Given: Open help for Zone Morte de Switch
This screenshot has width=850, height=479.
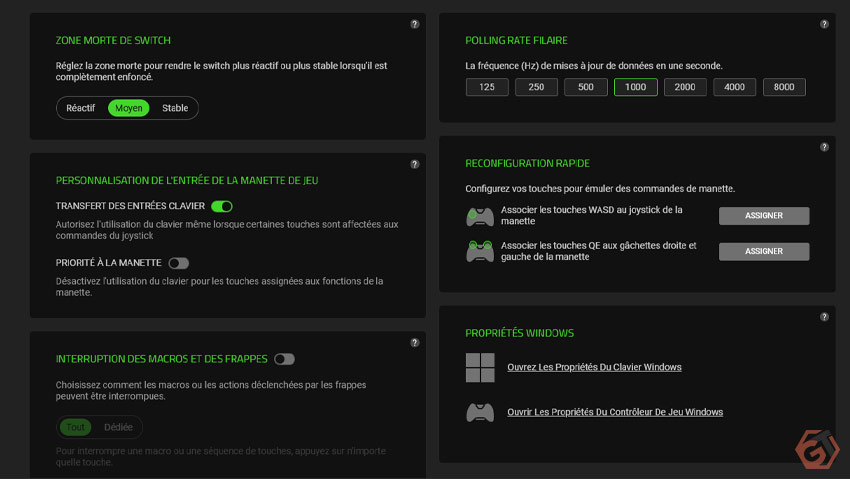Looking at the screenshot, I should tap(415, 24).
